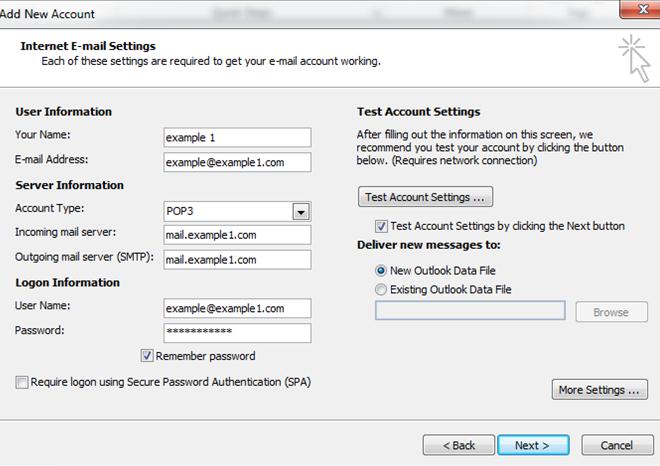The height and width of the screenshot is (466, 660).
Task: Select New Outlook Data File option
Action: [x=381, y=270]
